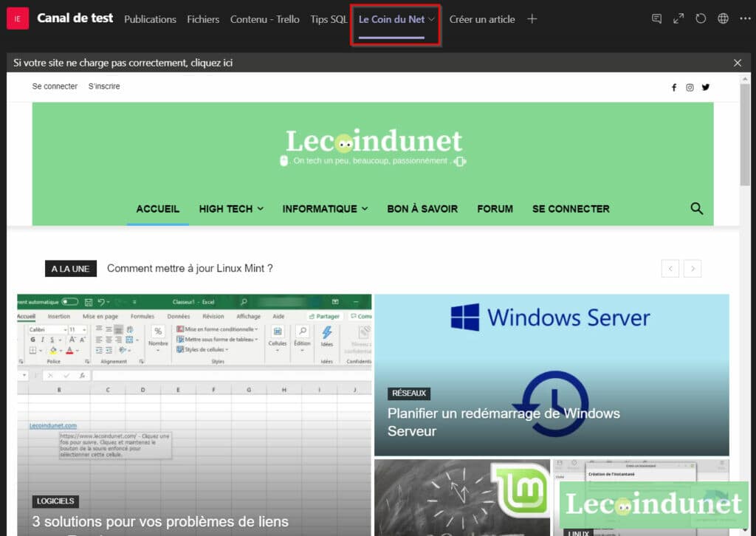Open the Créer un article tab

(x=482, y=19)
